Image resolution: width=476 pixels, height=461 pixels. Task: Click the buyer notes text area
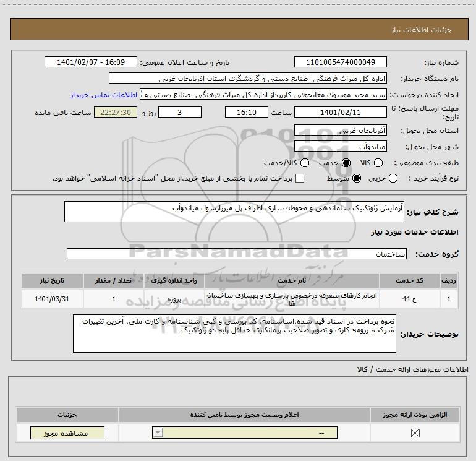(234, 334)
